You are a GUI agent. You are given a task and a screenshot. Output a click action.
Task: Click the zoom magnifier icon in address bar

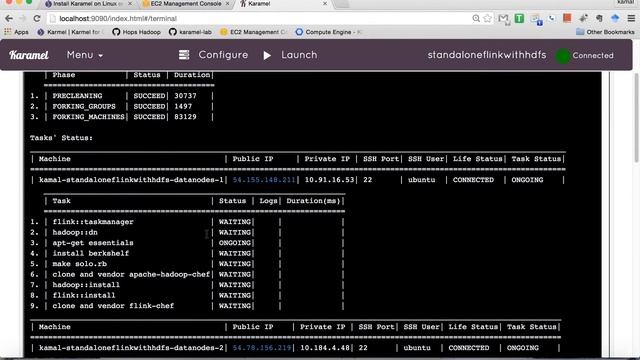[476, 18]
